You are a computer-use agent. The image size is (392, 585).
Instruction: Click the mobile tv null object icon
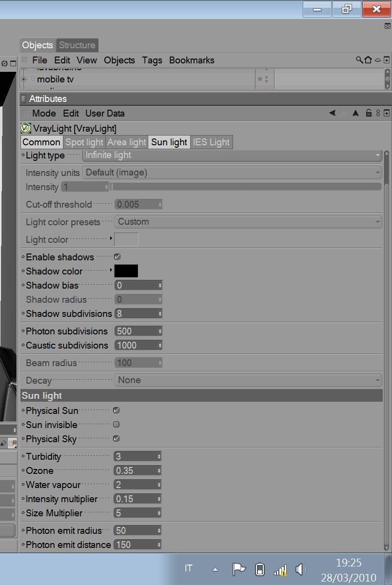pos(32,79)
